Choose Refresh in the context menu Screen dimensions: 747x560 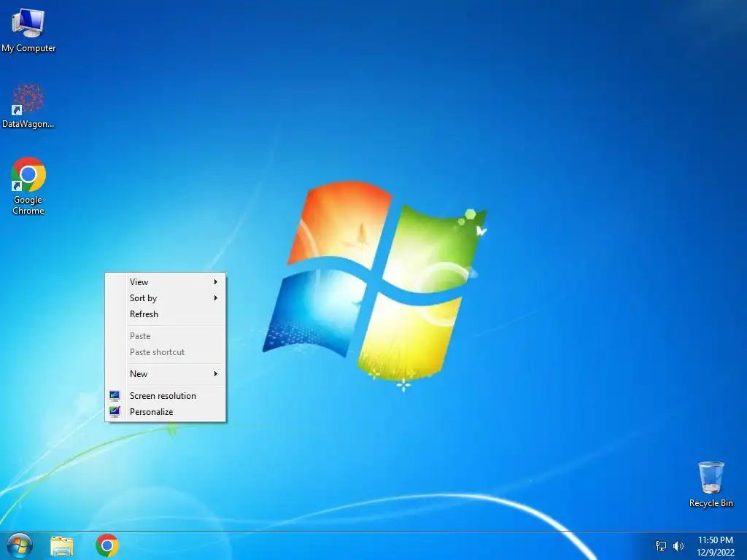click(166, 314)
